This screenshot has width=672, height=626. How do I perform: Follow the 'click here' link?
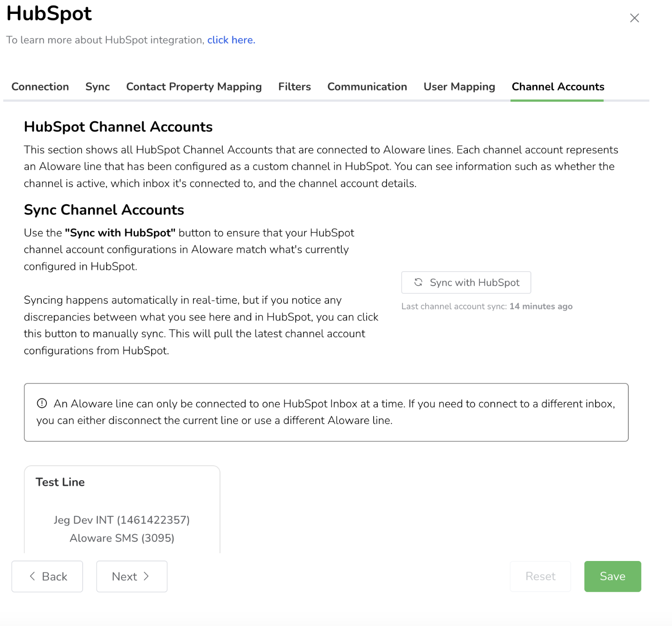click(231, 40)
